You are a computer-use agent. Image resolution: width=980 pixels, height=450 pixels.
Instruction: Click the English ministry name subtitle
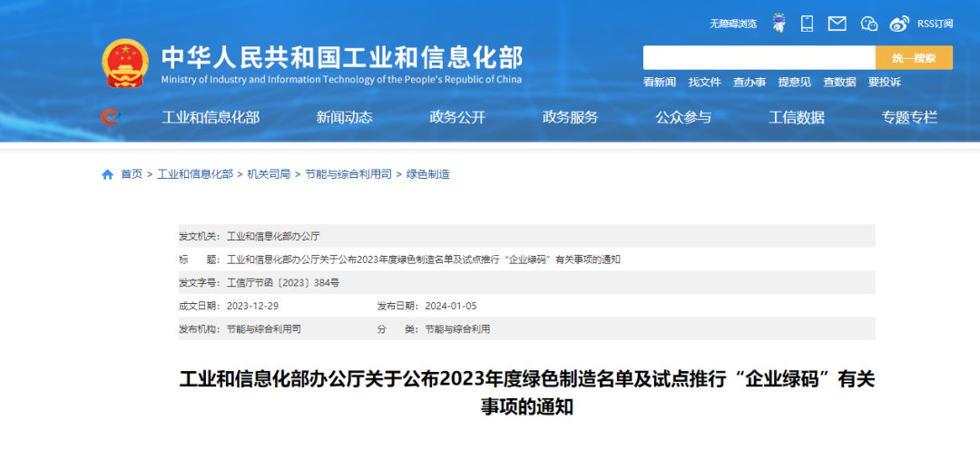pyautogui.click(x=341, y=79)
